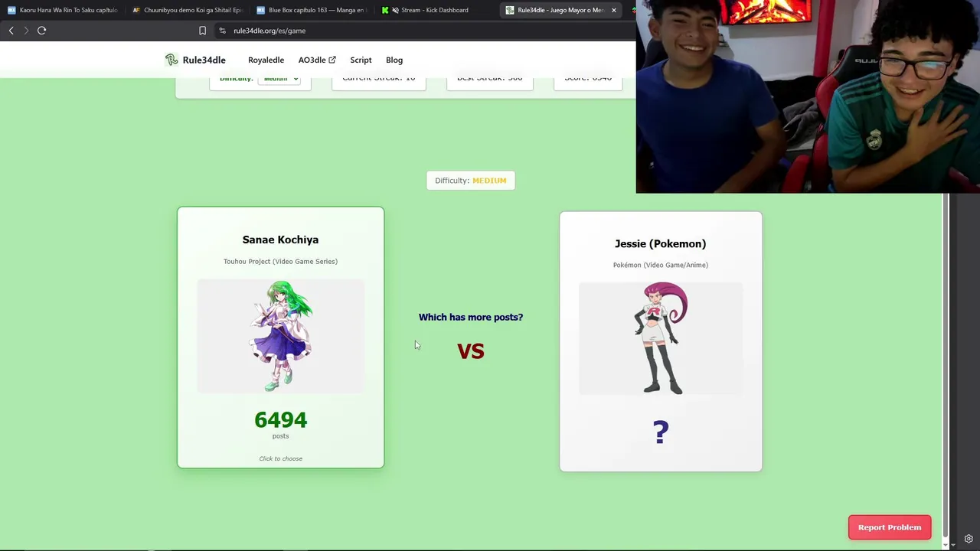The image size is (980, 551).
Task: Switch to the Stream - Kick Dashboard tab
Action: [x=437, y=10]
